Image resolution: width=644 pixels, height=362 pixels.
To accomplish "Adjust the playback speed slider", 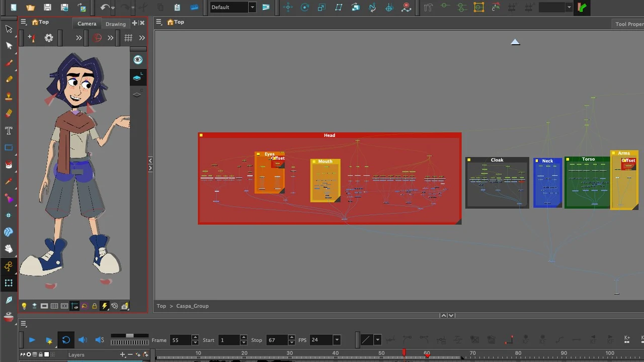I will coord(130,336).
